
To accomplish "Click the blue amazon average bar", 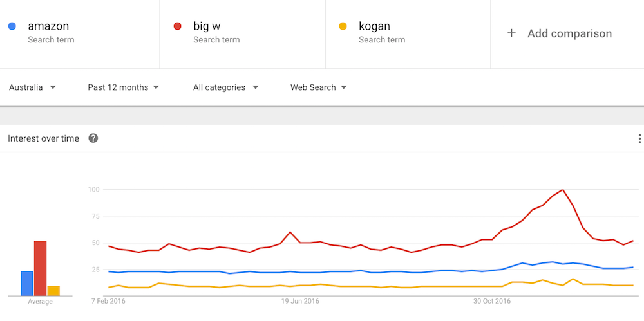I will click(x=27, y=283).
